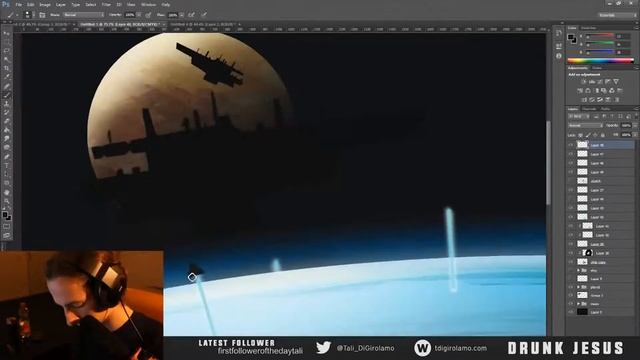Select the History Brush tool
The image size is (640, 360).
(x=7, y=113)
